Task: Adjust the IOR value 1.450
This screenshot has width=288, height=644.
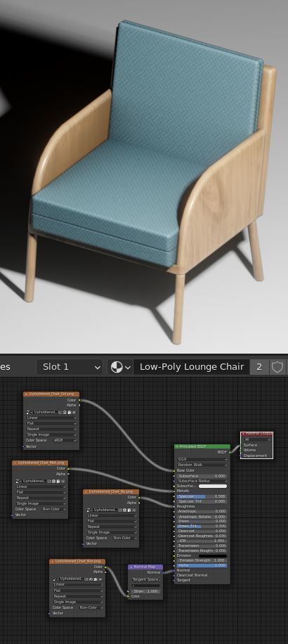Action: tap(202, 541)
